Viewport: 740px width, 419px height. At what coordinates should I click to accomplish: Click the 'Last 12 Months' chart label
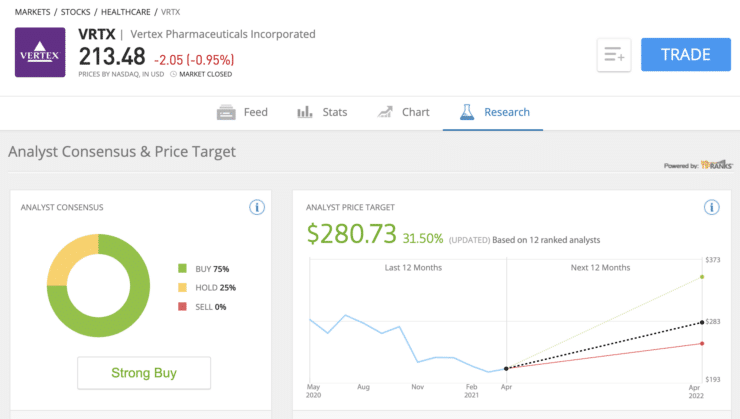coord(413,268)
